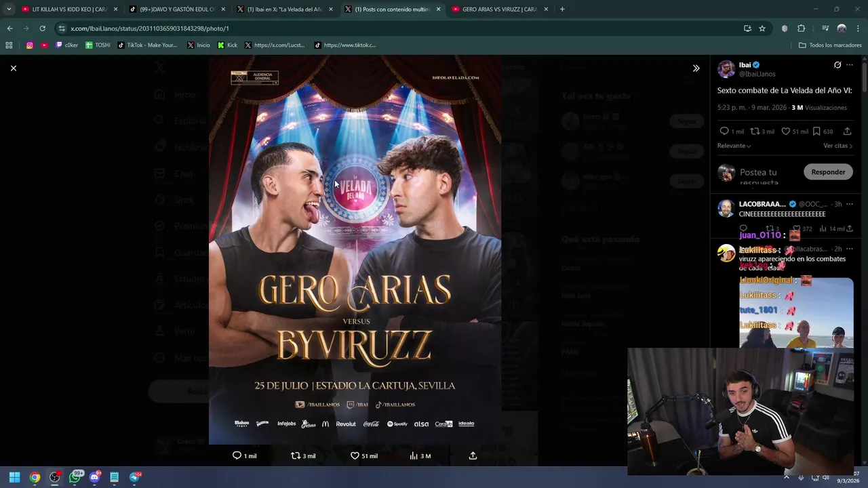
Task: Collapse the side panel with the double-arrow icon
Action: coord(696,68)
